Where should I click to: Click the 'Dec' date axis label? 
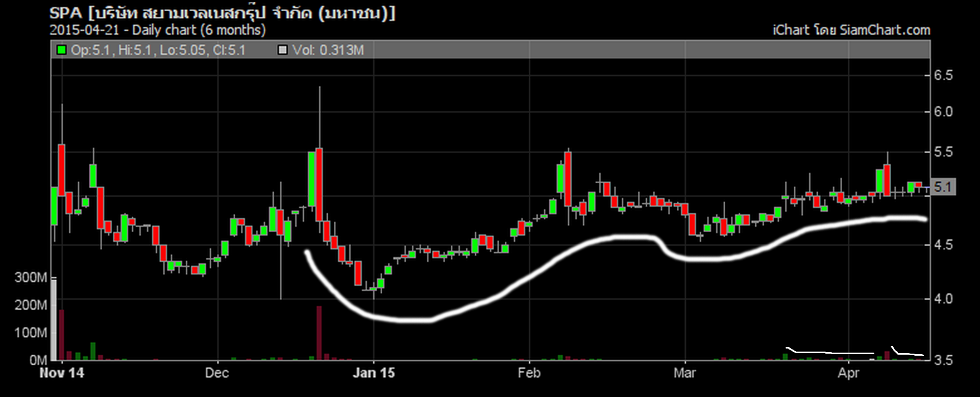click(x=217, y=373)
